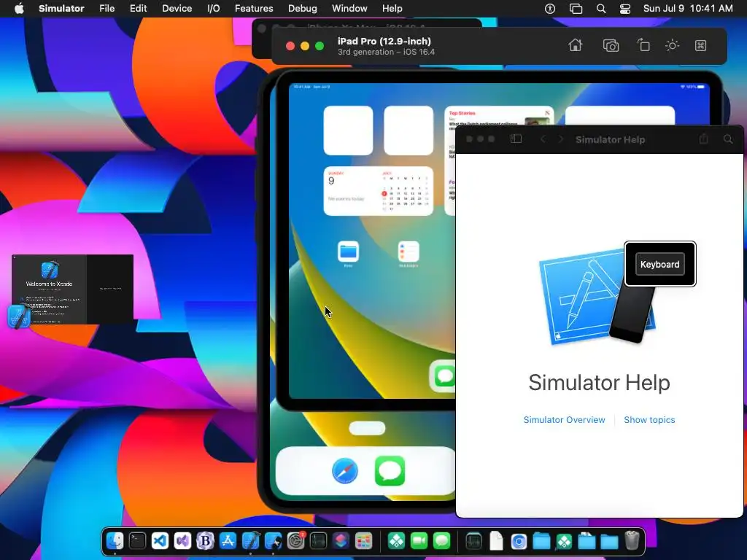Open the App Store from the Dock

tap(228, 541)
